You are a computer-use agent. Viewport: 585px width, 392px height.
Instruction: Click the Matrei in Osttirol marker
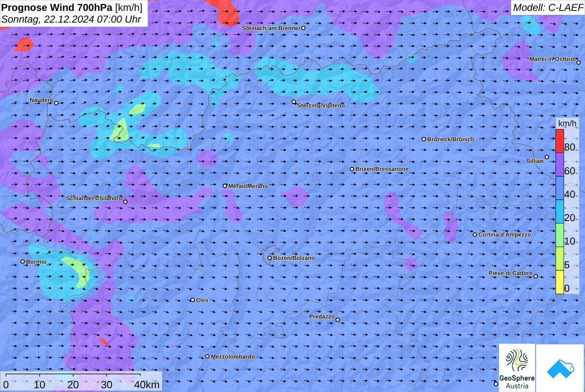tap(578, 62)
